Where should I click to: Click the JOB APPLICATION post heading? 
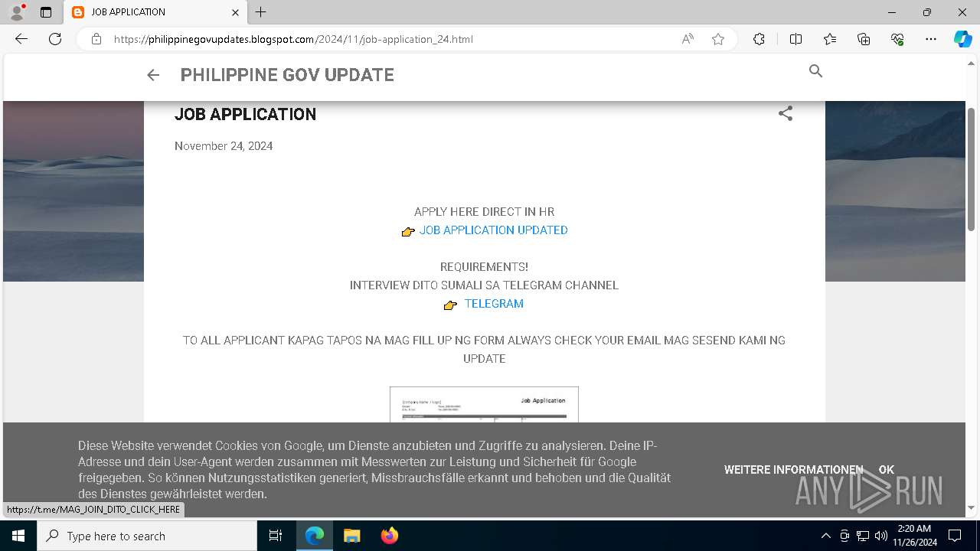click(245, 114)
